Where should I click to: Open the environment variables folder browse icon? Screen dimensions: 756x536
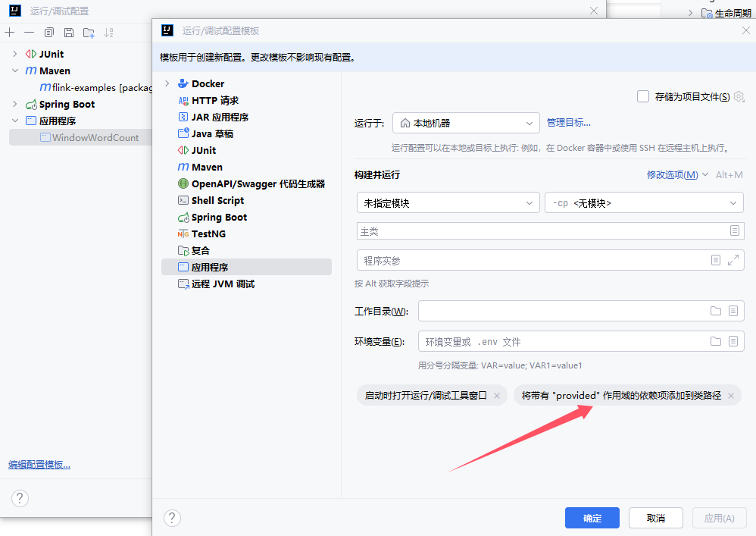pos(715,341)
